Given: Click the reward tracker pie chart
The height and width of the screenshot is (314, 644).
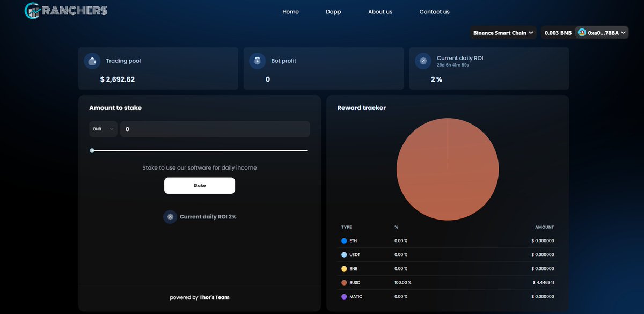Looking at the screenshot, I should point(448,169).
